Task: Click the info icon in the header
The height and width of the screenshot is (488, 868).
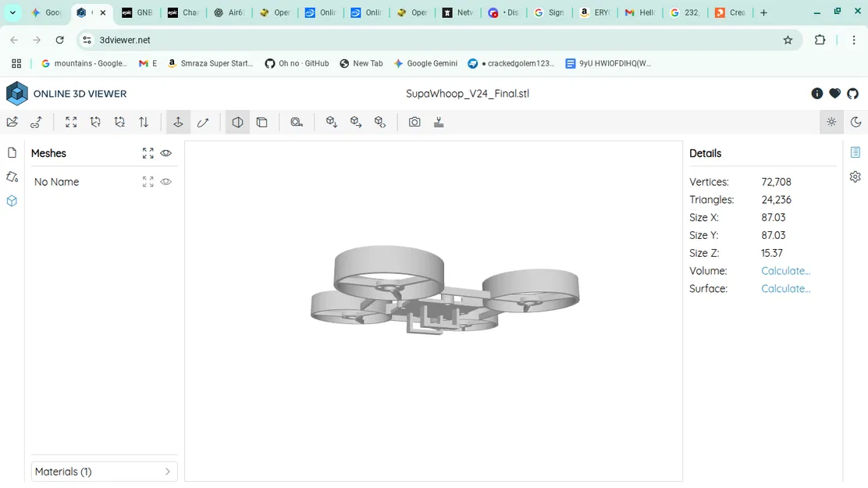Action: [816, 93]
